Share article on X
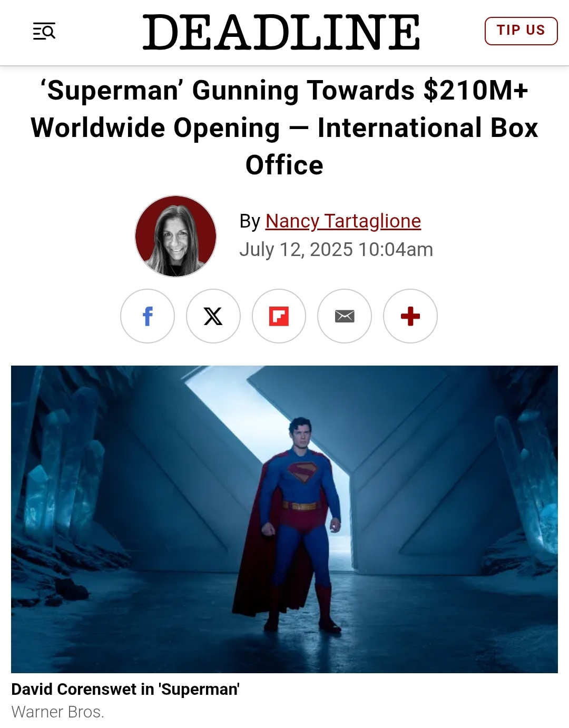The image size is (569, 728). pyautogui.click(x=213, y=316)
